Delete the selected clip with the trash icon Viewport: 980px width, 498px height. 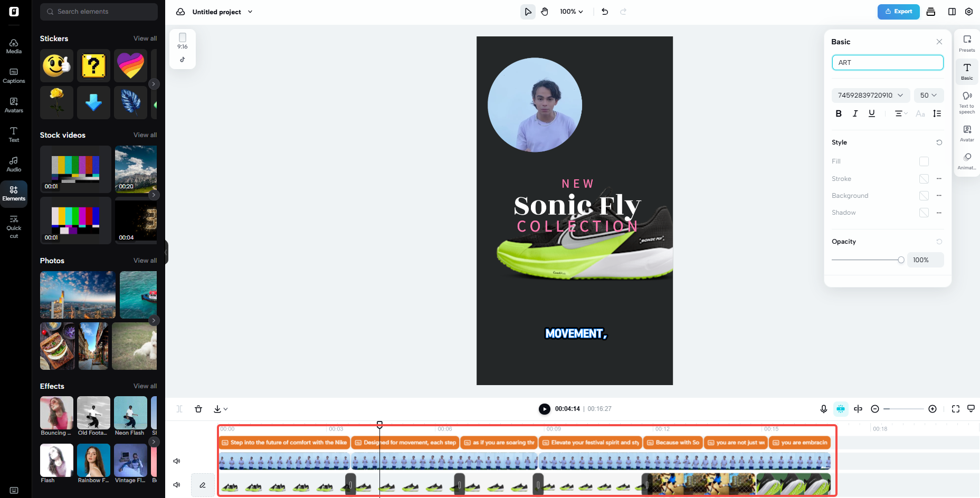198,409
